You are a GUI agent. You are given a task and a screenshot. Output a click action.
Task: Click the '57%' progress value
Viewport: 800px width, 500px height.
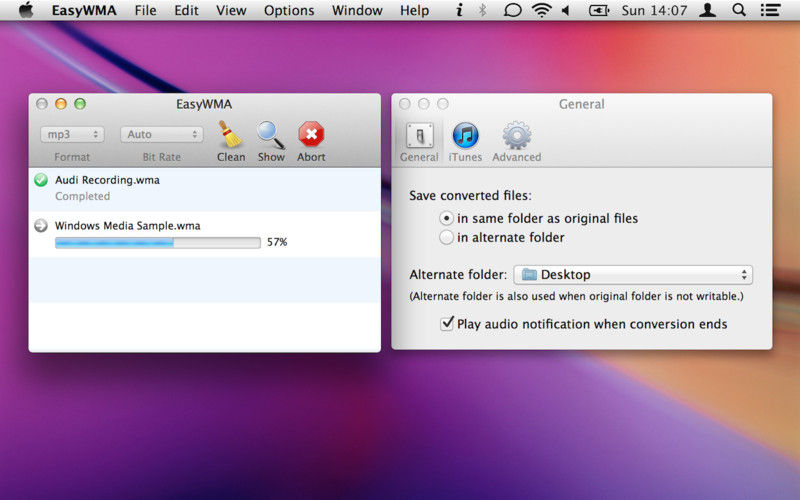point(277,242)
